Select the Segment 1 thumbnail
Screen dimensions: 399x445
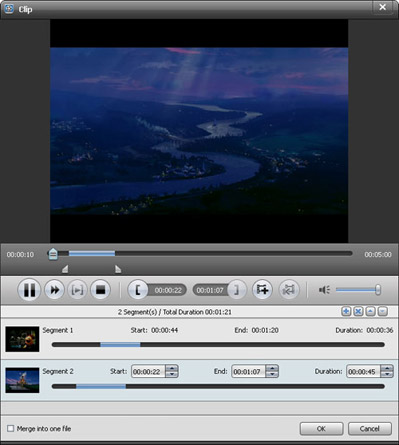pos(22,339)
